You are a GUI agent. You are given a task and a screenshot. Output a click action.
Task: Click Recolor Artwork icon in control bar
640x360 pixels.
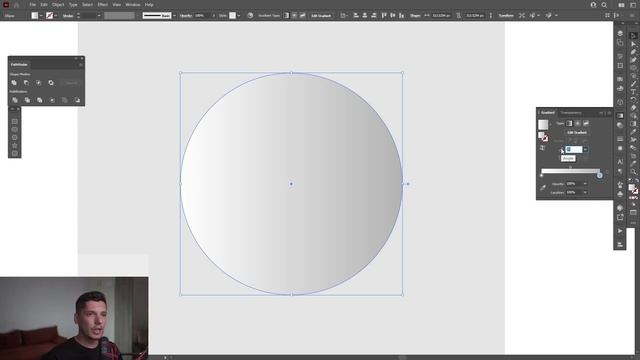tap(250, 16)
